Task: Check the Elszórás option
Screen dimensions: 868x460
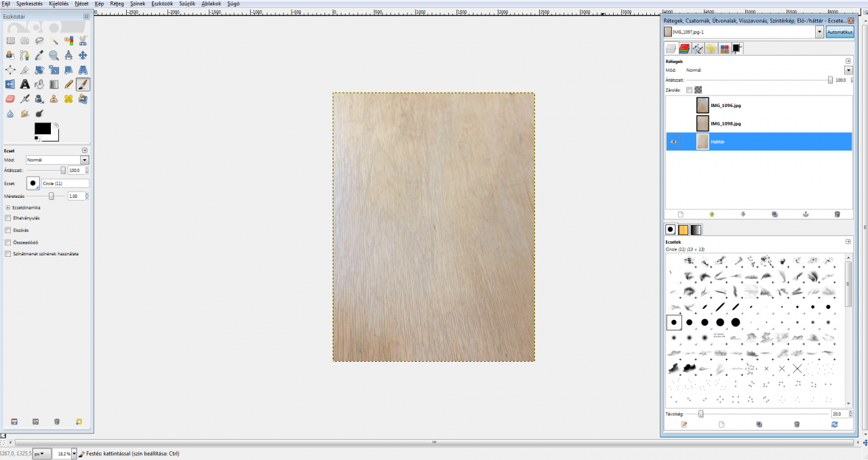Action: pyautogui.click(x=7, y=230)
